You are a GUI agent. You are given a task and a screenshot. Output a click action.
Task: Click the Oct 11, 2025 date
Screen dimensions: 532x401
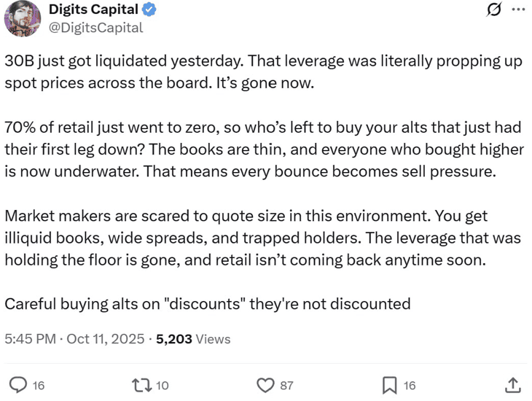pyautogui.click(x=107, y=339)
